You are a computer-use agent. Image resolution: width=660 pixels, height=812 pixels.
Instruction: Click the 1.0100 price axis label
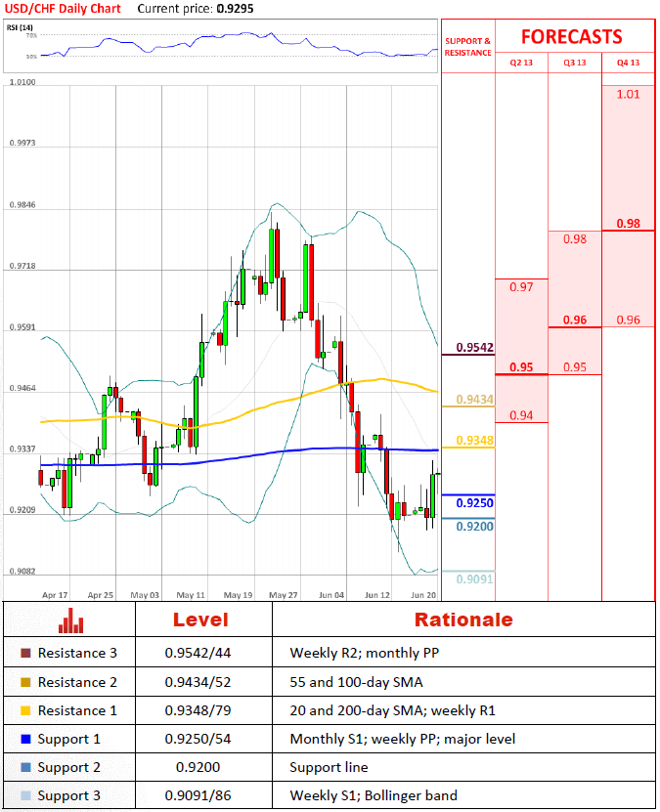[x=22, y=82]
